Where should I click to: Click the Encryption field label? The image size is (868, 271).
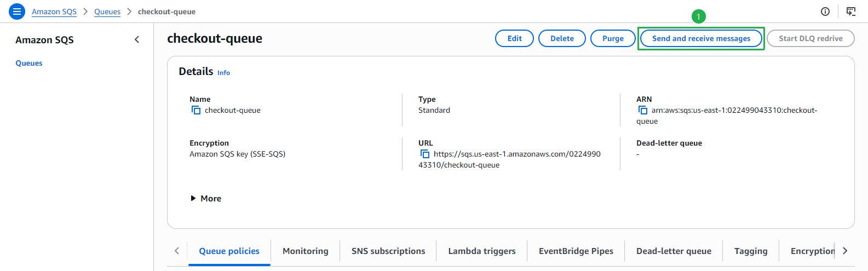tap(209, 143)
